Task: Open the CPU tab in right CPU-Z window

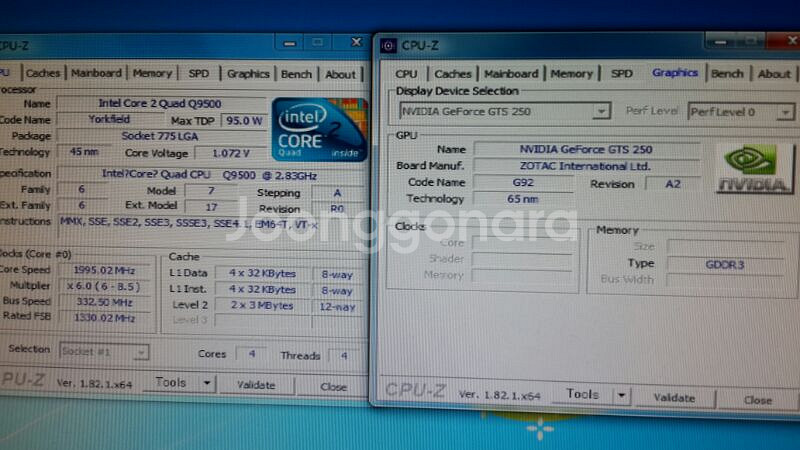Action: point(406,74)
